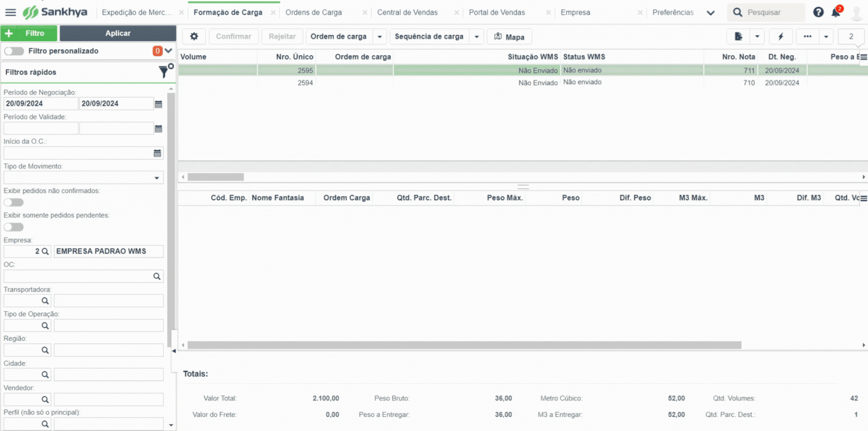868x431 pixels.
Task: Click the Confirmar button
Action: click(233, 36)
